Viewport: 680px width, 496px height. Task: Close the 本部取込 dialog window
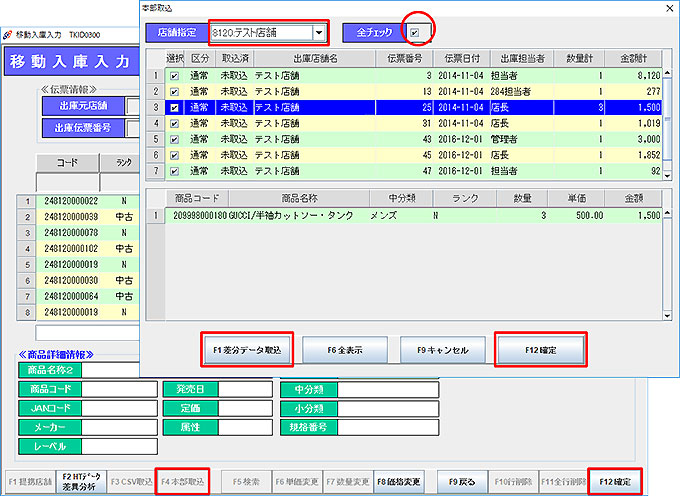tap(669, 8)
